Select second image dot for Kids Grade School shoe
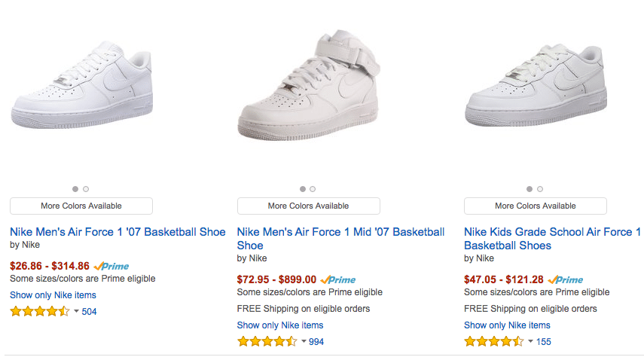This screenshot has height=357, width=644. [x=540, y=189]
